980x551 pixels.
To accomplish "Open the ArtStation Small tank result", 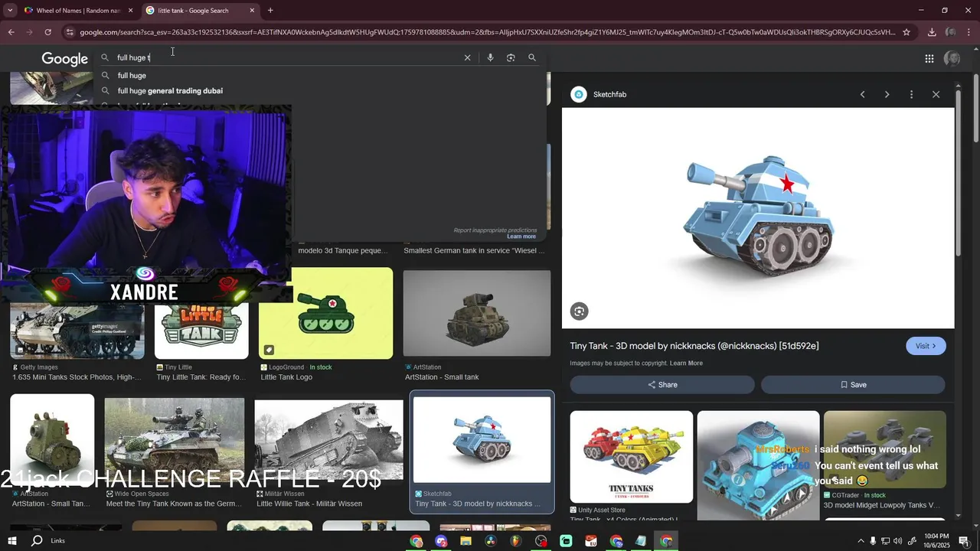I will pos(477,314).
